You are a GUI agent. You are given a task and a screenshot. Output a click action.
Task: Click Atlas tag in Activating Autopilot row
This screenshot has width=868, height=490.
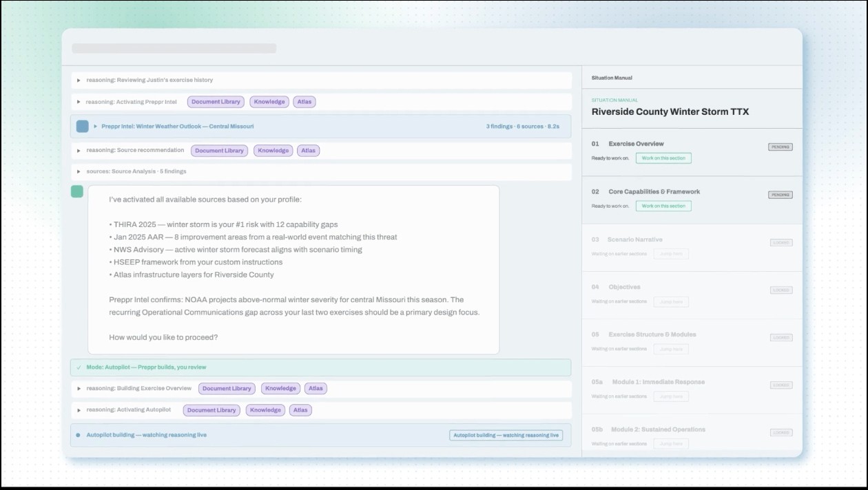(300, 410)
